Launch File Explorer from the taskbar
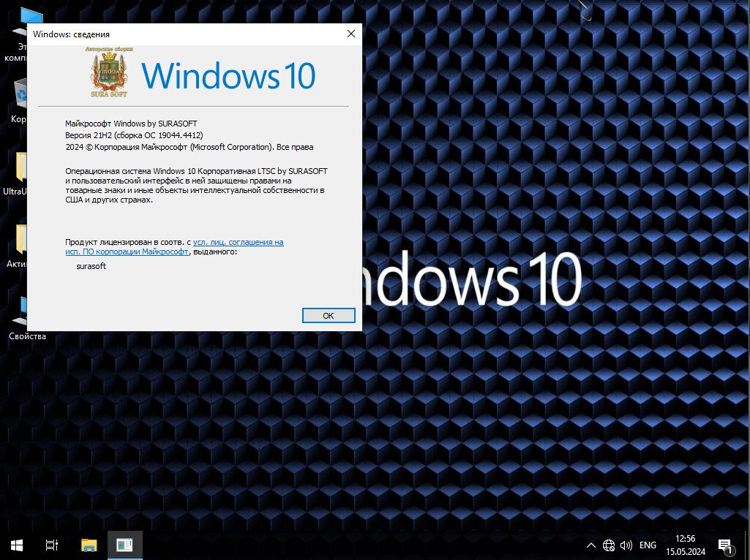 tap(89, 545)
